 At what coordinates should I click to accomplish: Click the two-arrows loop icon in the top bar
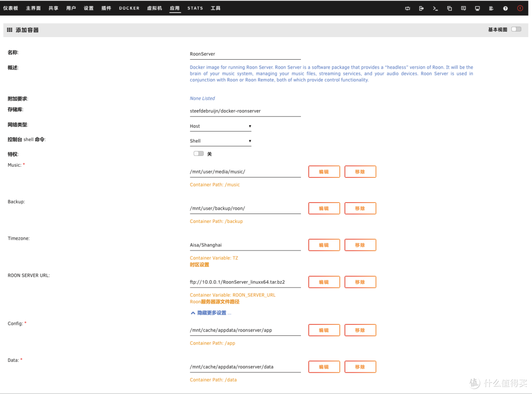click(407, 8)
